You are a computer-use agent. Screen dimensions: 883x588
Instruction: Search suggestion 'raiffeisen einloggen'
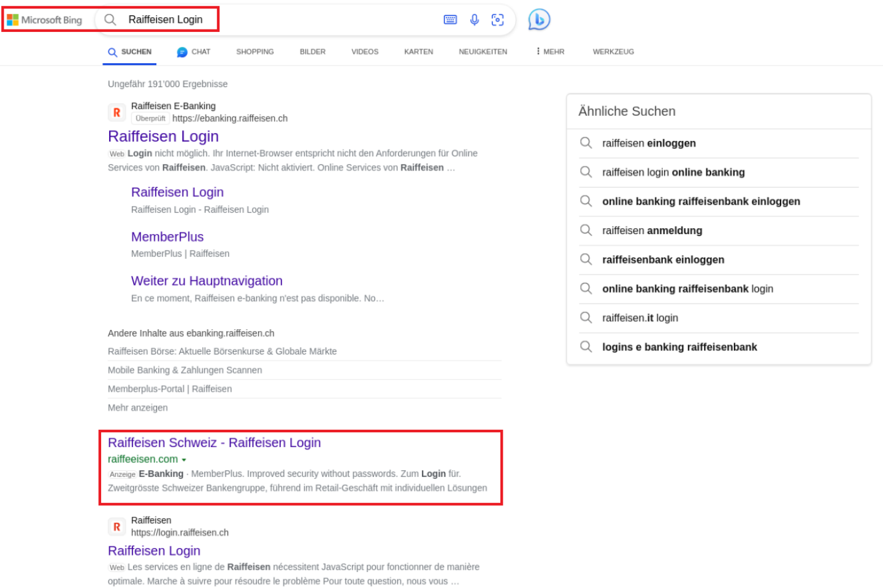pos(649,143)
